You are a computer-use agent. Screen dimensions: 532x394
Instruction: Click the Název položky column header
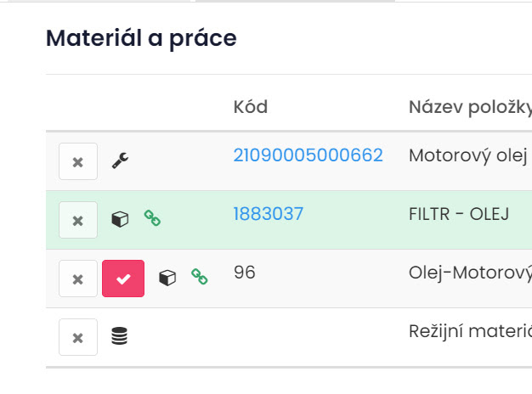pos(469,107)
